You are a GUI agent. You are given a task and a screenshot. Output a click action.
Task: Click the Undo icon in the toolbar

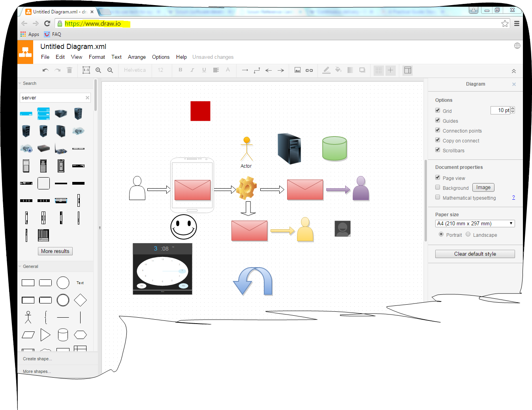coord(45,70)
